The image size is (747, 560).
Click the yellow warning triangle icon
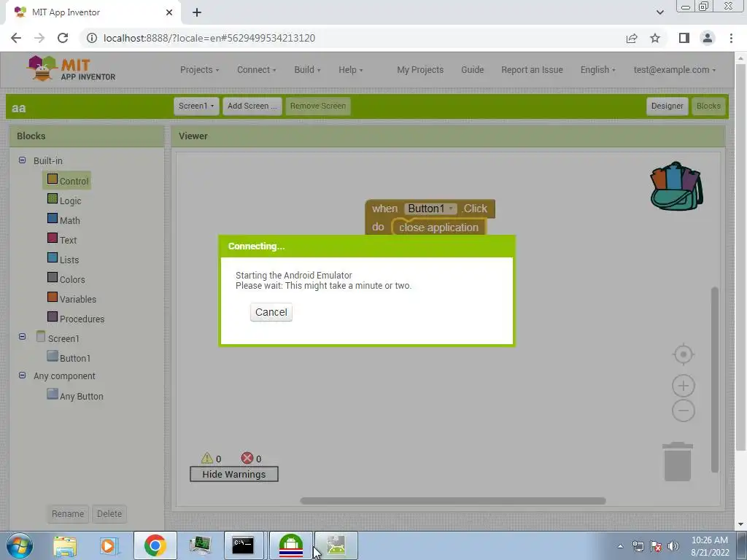coord(206,458)
